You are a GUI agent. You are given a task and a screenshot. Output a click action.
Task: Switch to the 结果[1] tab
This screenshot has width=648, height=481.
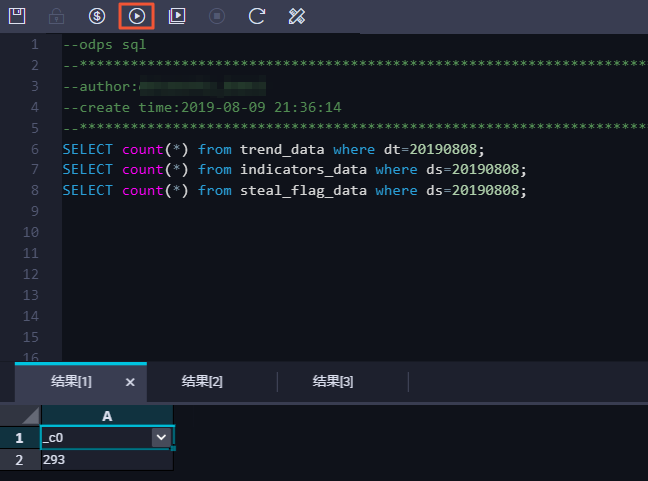tap(71, 381)
